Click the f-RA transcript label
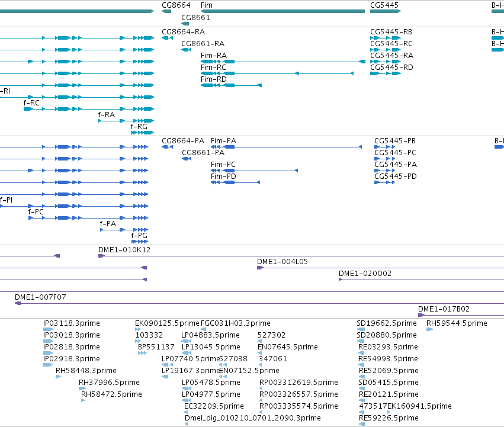Viewport: 504px width, 427px height. (107, 115)
